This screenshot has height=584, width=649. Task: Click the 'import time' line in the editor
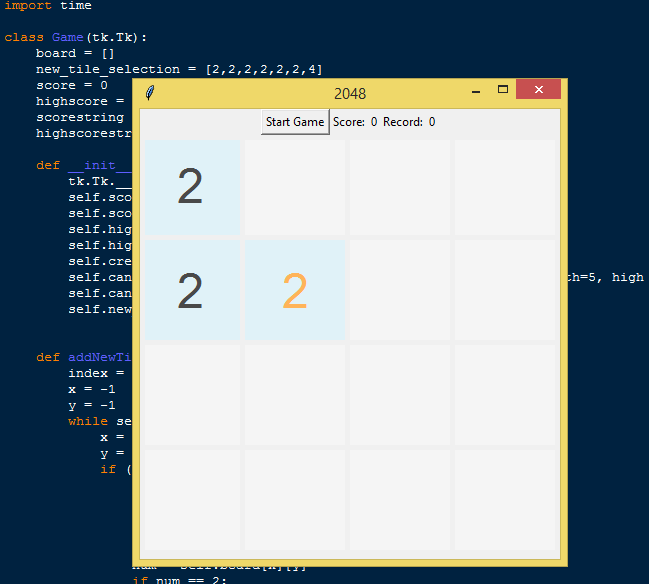click(48, 6)
